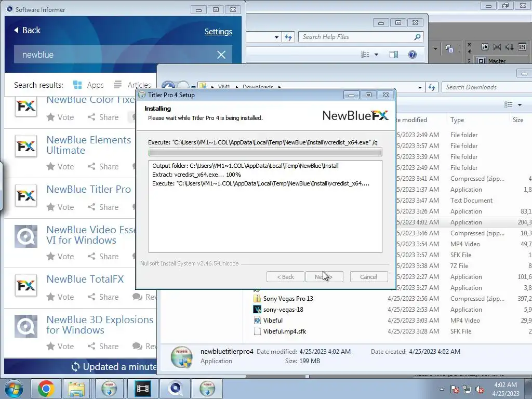532x399 pixels.
Task: Switch to Vegas film strip taskbar app
Action: (x=142, y=389)
